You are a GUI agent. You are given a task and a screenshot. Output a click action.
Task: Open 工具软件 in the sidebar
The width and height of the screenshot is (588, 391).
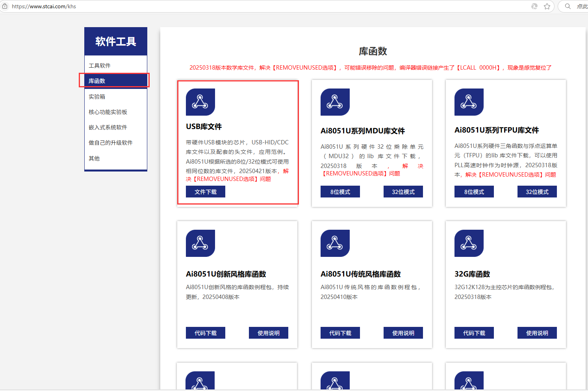[116, 65]
